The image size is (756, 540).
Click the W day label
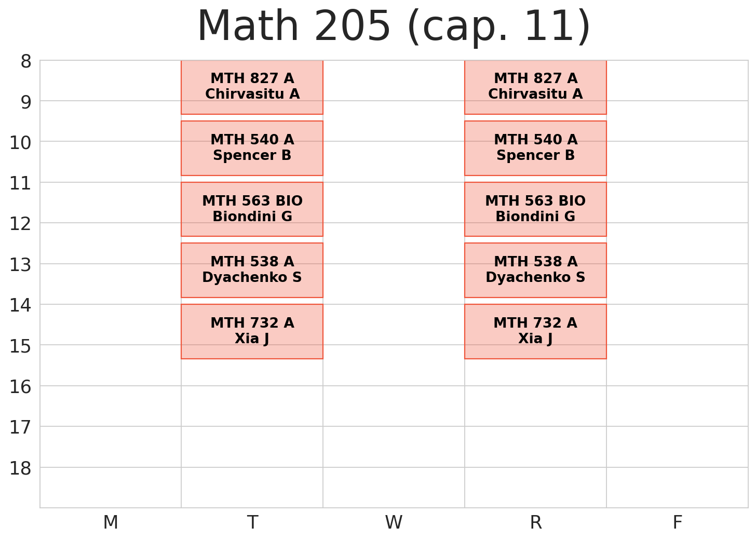(394, 522)
